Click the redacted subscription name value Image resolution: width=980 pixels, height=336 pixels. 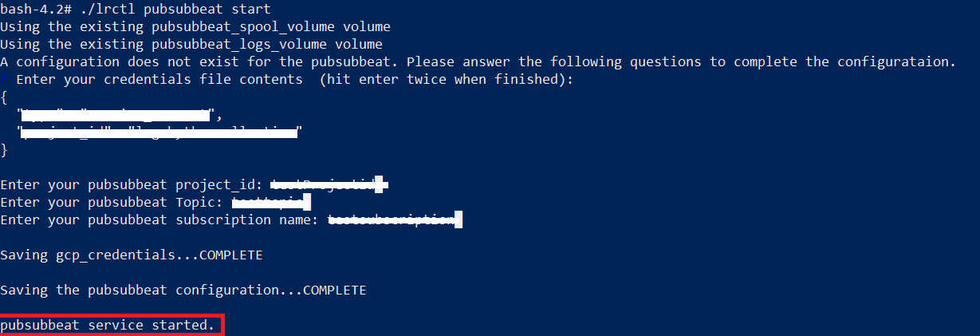pos(395,219)
